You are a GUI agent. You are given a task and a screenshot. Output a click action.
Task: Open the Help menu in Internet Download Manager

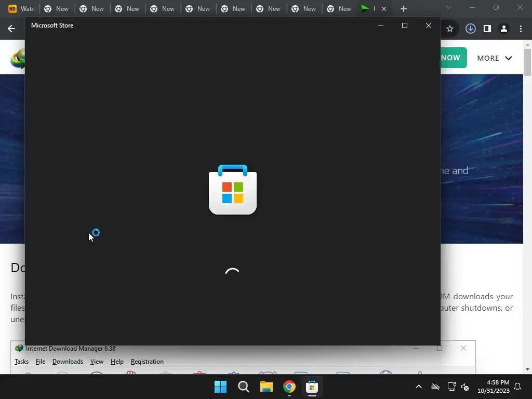[x=117, y=362]
